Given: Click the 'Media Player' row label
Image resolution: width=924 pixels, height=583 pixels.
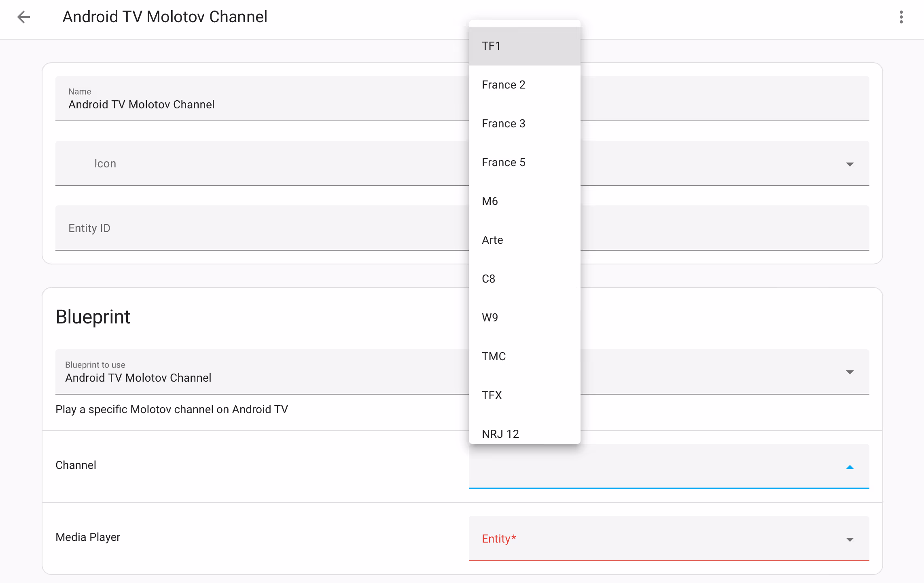Looking at the screenshot, I should (88, 537).
